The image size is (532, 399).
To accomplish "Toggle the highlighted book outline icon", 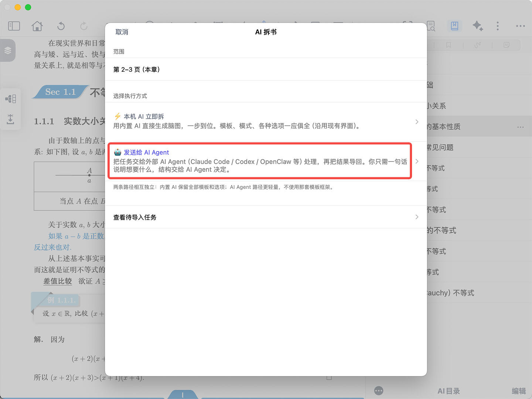I will tap(454, 26).
